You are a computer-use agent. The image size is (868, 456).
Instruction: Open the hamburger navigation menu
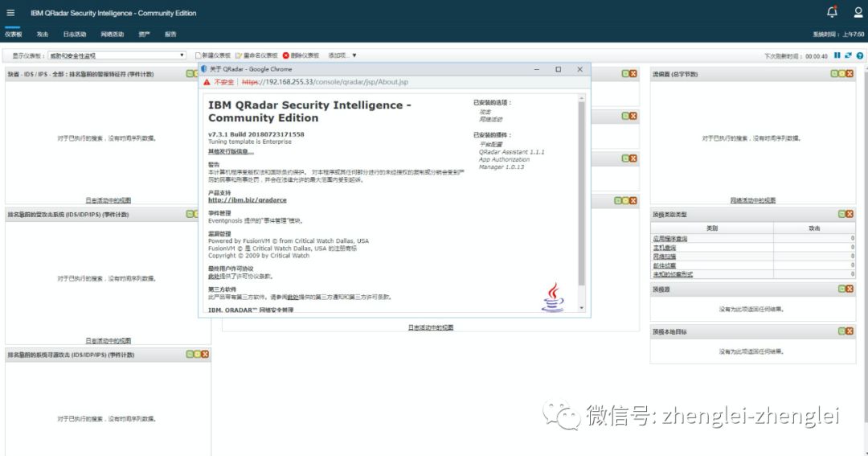tap(10, 13)
